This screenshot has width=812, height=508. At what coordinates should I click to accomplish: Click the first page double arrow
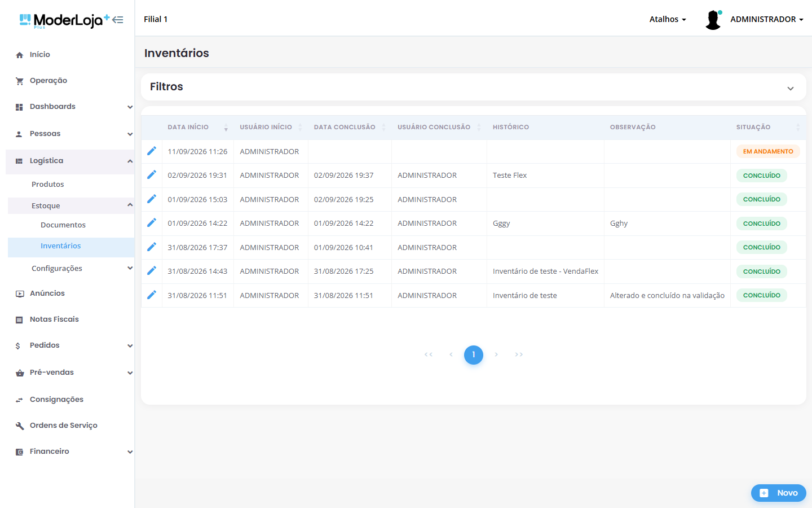(x=429, y=354)
